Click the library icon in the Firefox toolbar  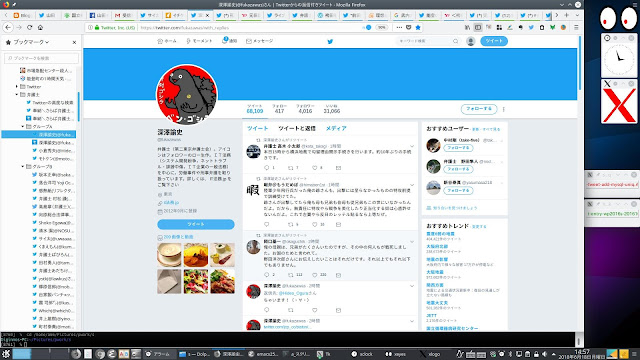click(x=467, y=27)
